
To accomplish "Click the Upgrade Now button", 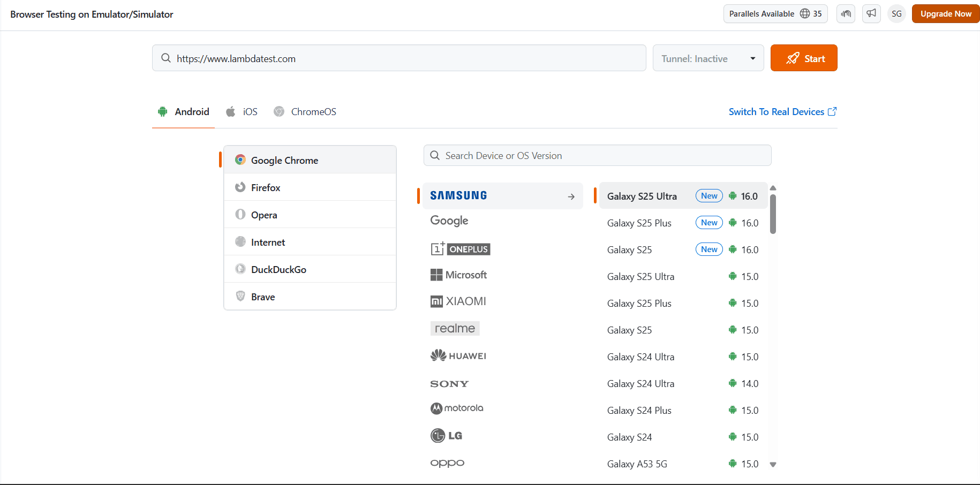I will (x=945, y=14).
